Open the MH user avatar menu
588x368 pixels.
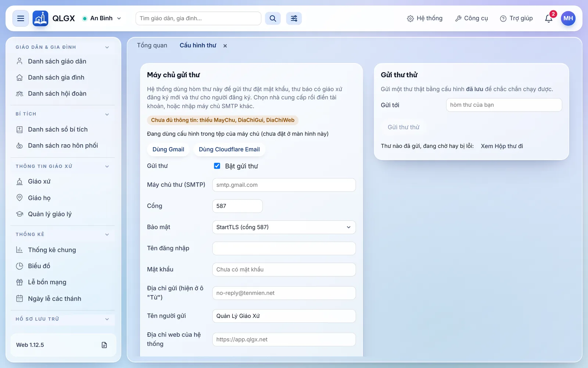[568, 18]
